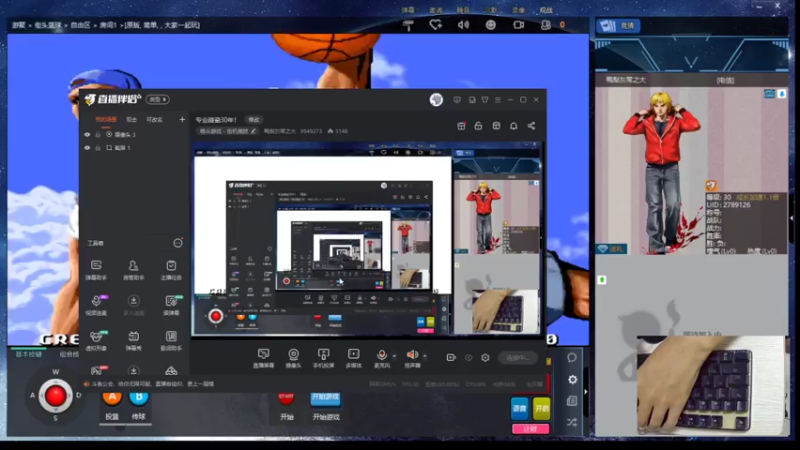Toggle the preview eye icon in bottom bar

[x=468, y=358]
